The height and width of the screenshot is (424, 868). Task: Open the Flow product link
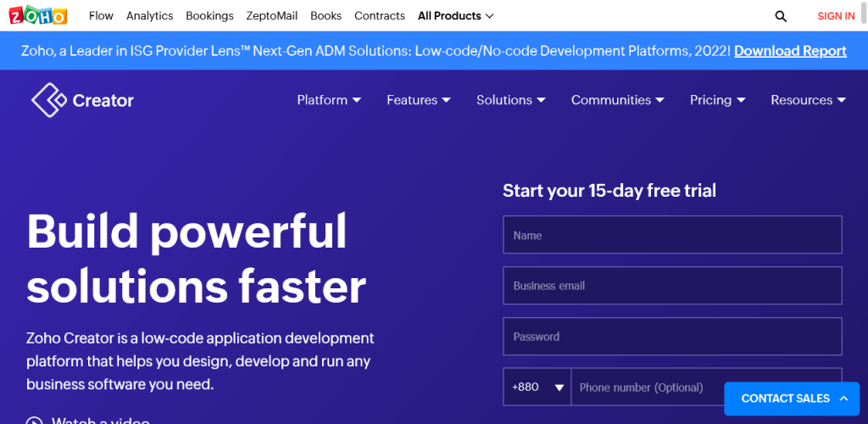(101, 16)
